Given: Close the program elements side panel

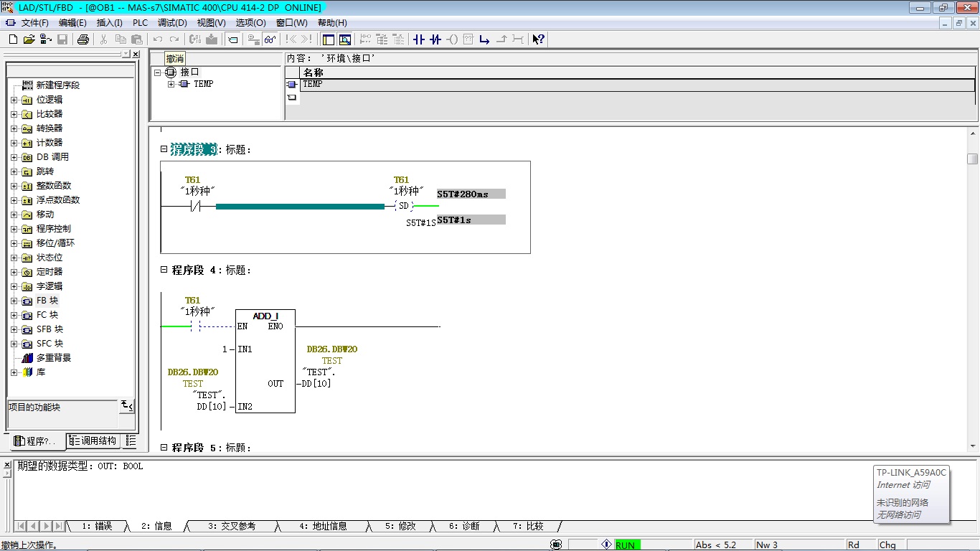Looking at the screenshot, I should (x=136, y=54).
